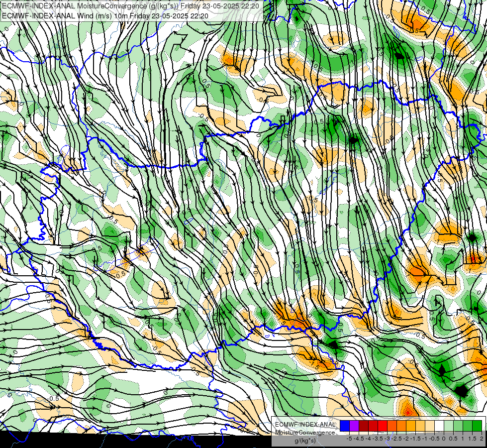Click the white legend swatch between -0.5 and 0
The height and width of the screenshot is (448, 487).
tap(439, 426)
